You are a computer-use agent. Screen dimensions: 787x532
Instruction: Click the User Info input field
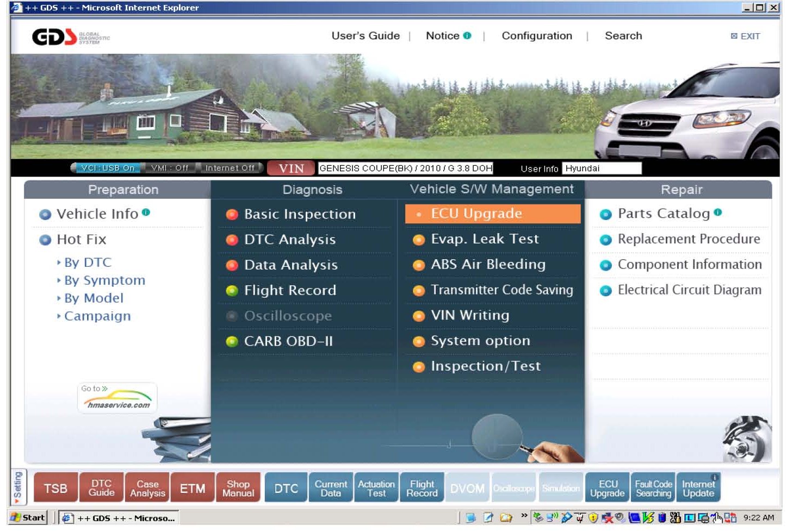602,168
